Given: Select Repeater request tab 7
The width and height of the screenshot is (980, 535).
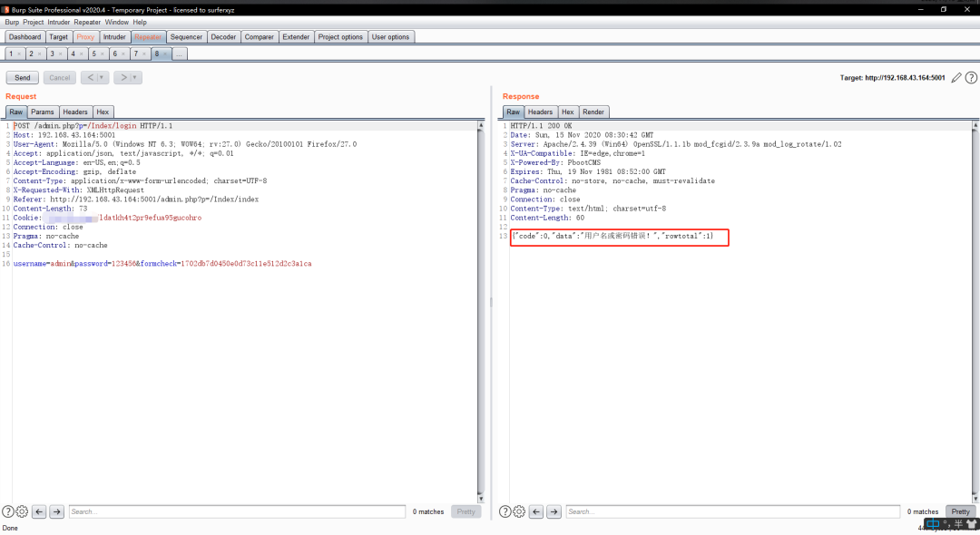Looking at the screenshot, I should click(x=135, y=53).
